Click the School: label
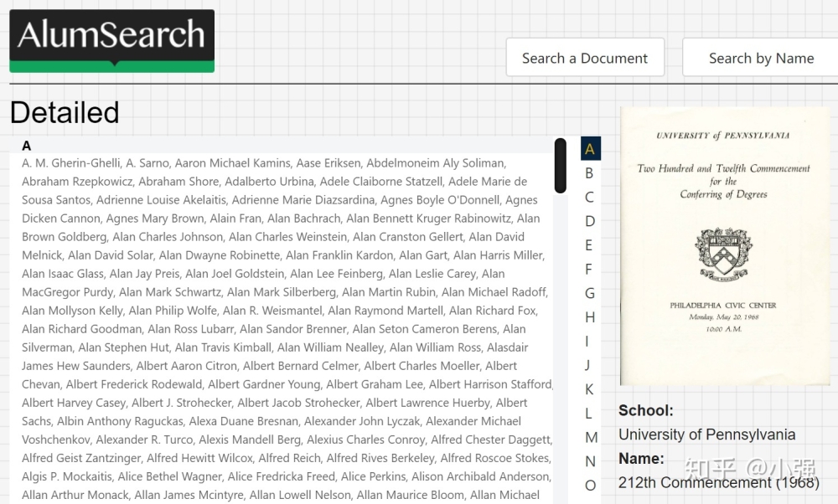The height and width of the screenshot is (504, 838). (x=645, y=410)
